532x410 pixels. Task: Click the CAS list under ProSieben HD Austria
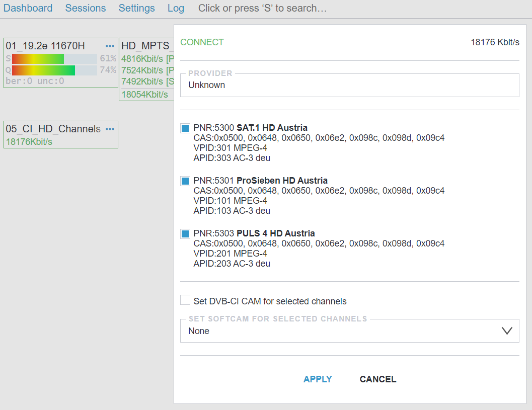pos(319,191)
